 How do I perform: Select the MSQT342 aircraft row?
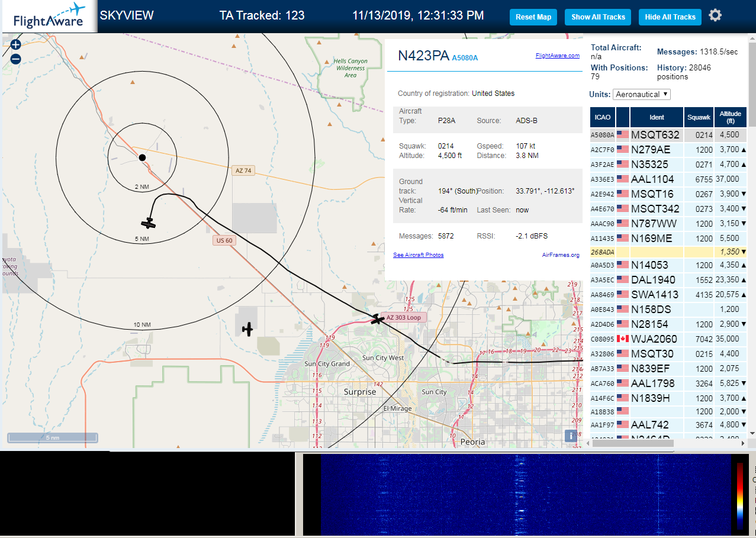tap(669, 208)
